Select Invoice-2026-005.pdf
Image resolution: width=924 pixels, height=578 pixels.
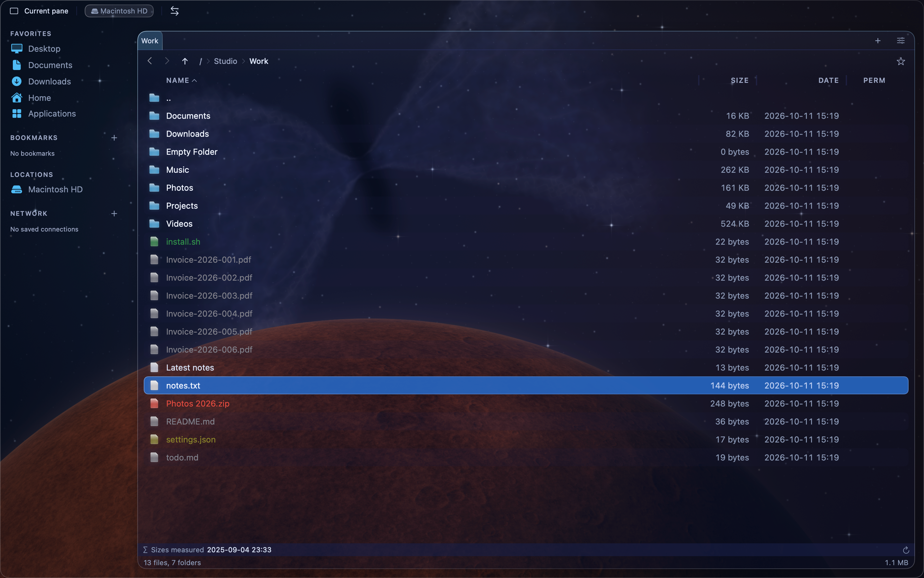(x=526, y=331)
